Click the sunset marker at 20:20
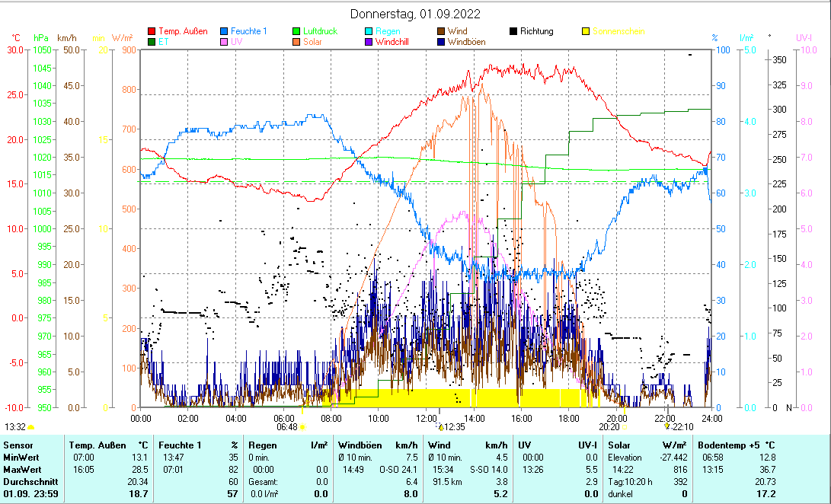The width and height of the screenshot is (831, 504). tap(625, 427)
